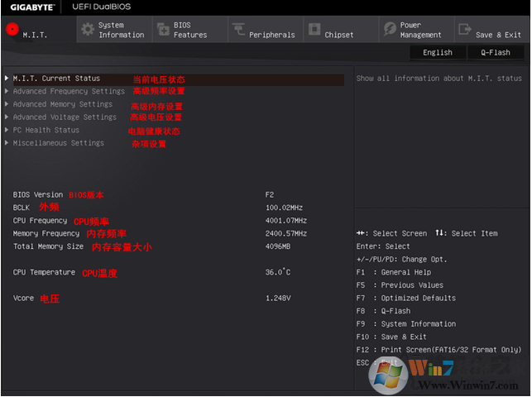Open Power Management tab

[x=417, y=30]
